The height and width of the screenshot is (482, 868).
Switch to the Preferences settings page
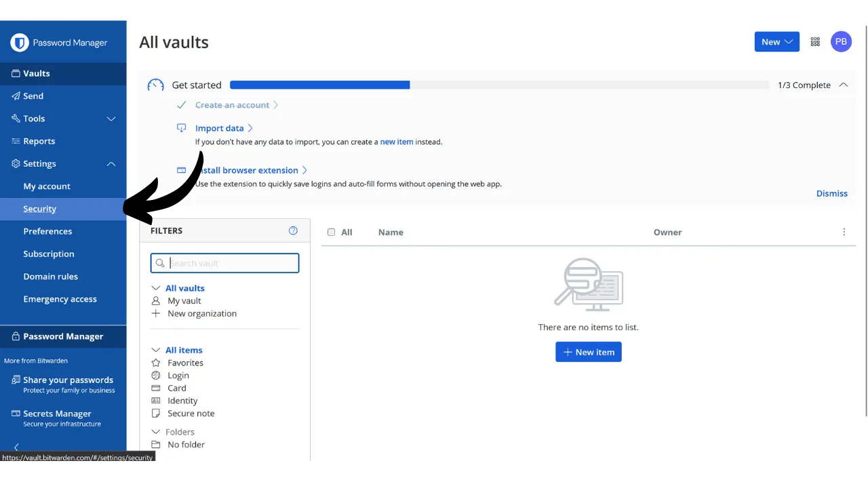pos(47,231)
